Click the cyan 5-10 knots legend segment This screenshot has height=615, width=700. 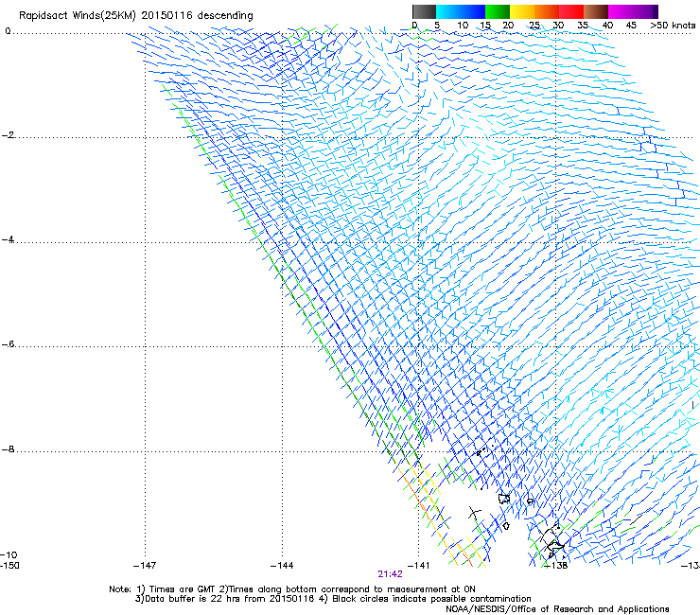(448, 11)
